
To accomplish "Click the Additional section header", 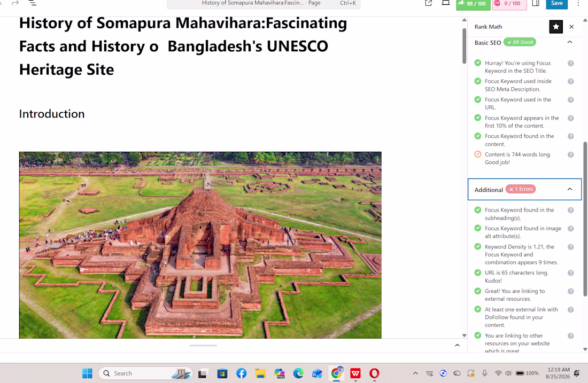I will [524, 189].
